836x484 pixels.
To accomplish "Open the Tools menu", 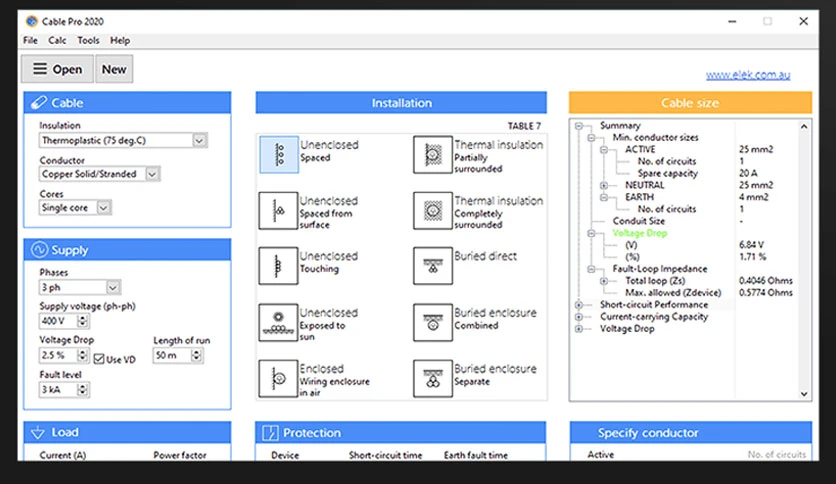I will point(88,41).
